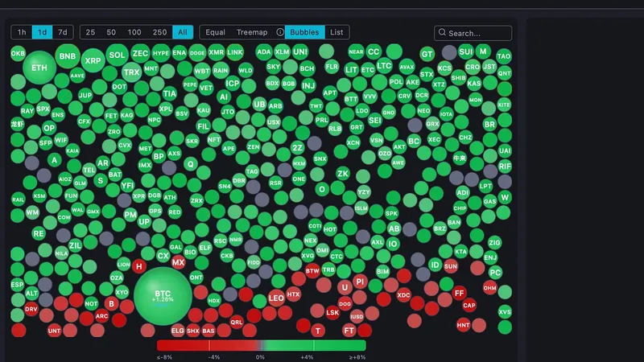Open the red HNT bubble
Screen dimensions: 644x362
pos(464,325)
